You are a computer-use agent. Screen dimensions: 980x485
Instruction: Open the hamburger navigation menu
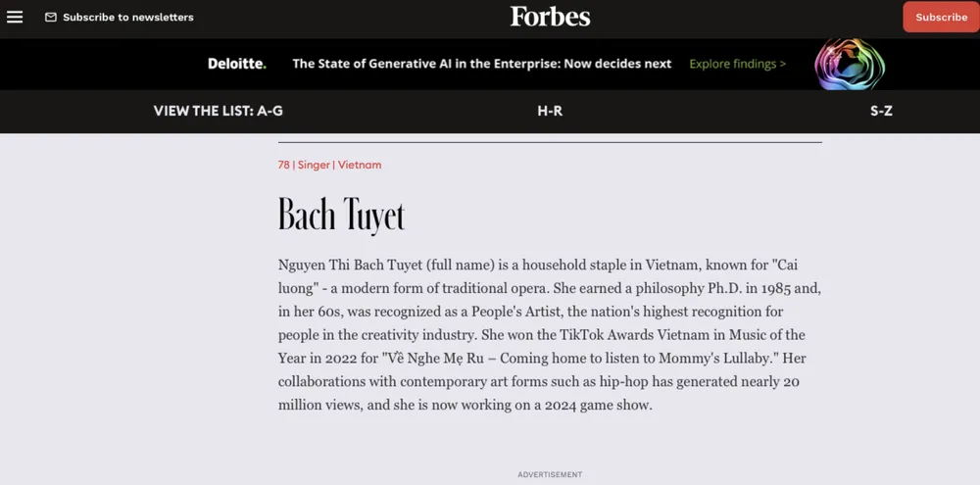click(15, 17)
